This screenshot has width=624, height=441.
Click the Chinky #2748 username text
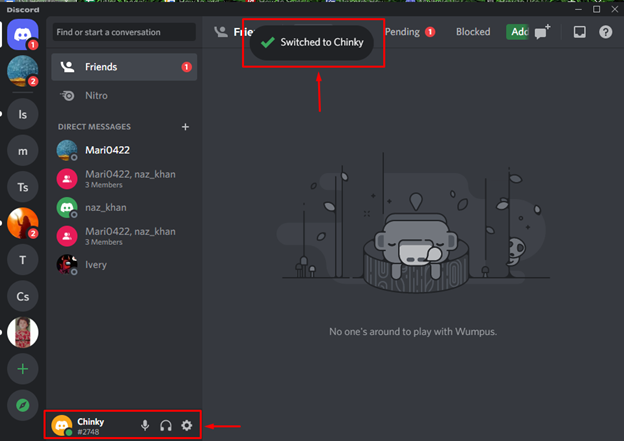[x=91, y=426]
